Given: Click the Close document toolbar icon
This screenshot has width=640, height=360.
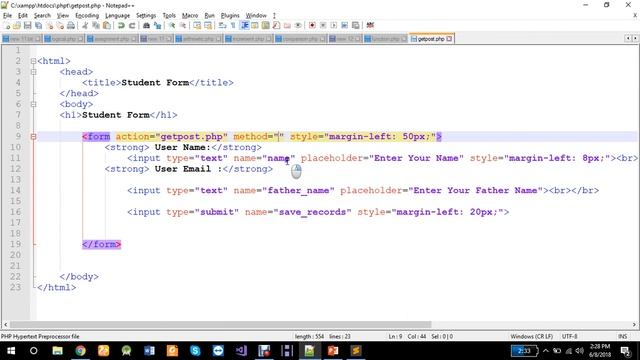Looking at the screenshot, I should pos(49,25).
